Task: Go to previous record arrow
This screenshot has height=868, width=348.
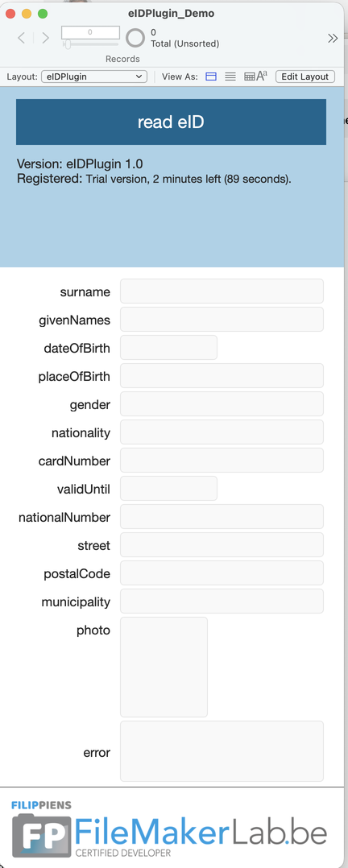Action: pyautogui.click(x=21, y=38)
